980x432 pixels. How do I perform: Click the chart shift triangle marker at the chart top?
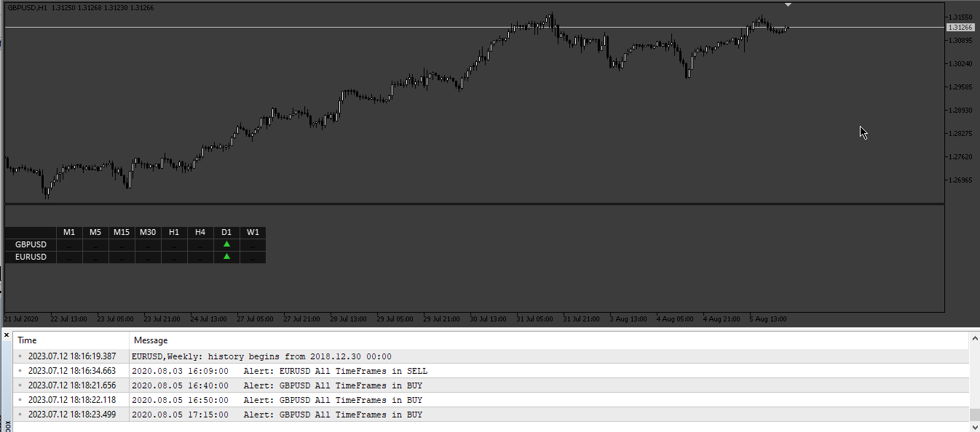pos(787,4)
